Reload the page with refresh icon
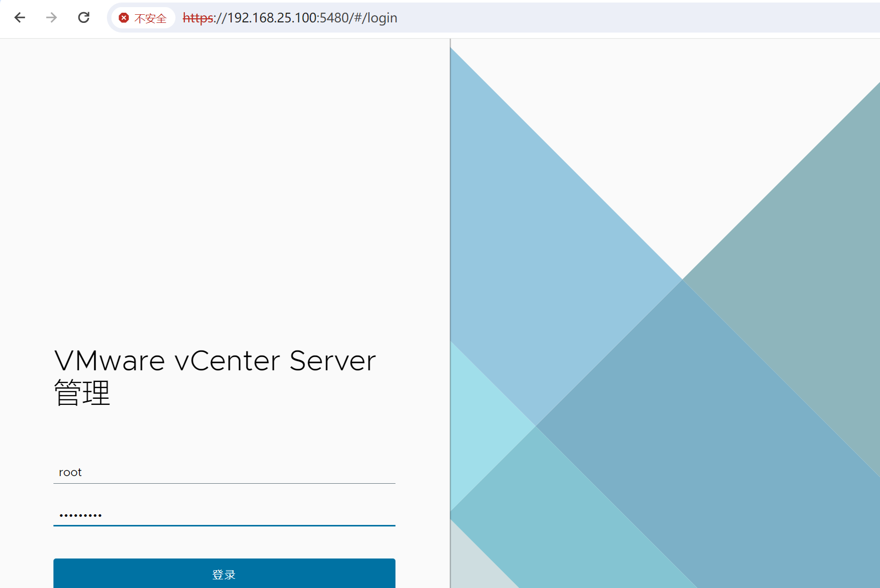 point(84,18)
